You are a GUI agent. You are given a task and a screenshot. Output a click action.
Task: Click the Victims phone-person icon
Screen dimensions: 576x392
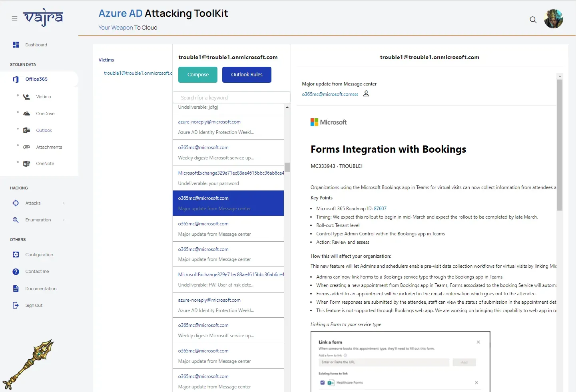click(26, 97)
